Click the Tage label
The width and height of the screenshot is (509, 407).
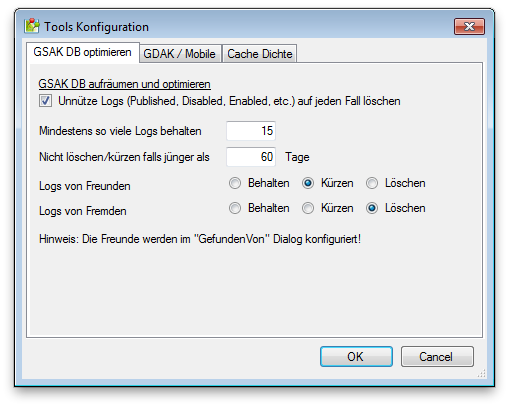pyautogui.click(x=297, y=157)
